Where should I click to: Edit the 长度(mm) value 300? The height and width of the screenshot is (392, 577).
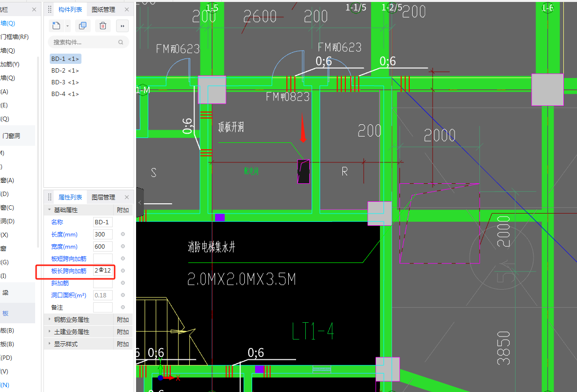coord(102,234)
